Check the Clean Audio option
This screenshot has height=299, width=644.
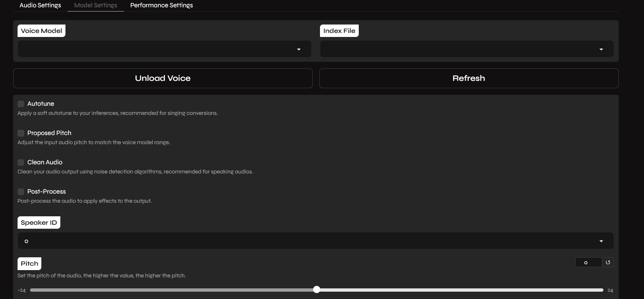pyautogui.click(x=21, y=162)
